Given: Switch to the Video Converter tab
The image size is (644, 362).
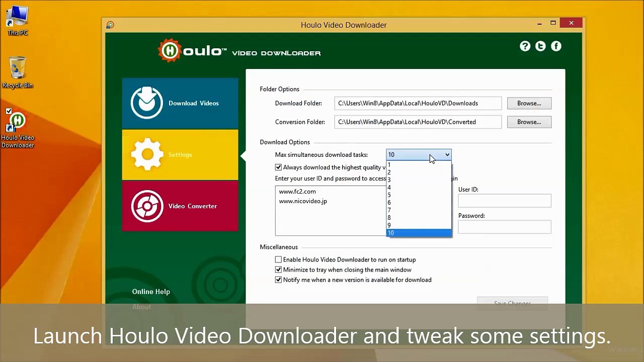Looking at the screenshot, I should pyautogui.click(x=180, y=206).
